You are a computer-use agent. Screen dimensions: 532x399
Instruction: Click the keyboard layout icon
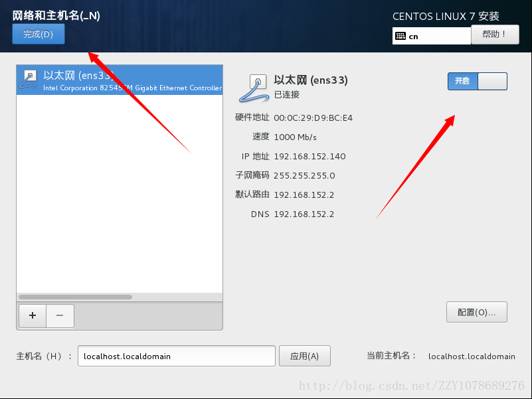coord(400,36)
